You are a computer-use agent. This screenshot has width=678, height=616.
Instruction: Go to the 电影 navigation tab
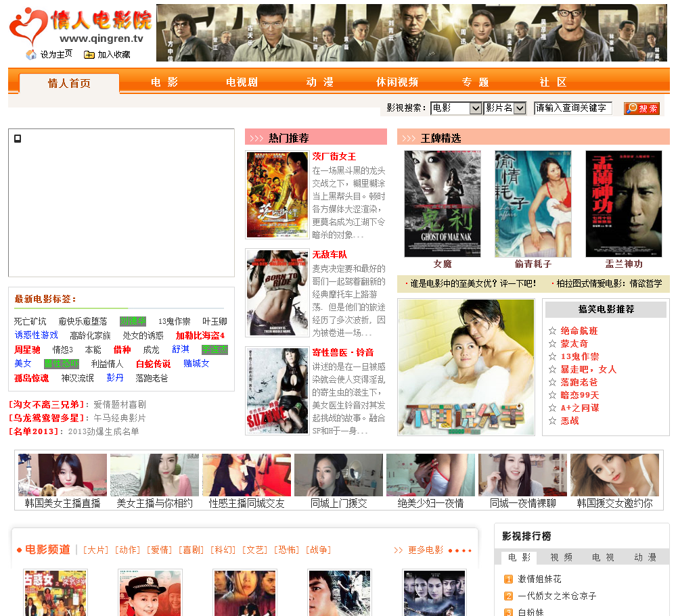tap(164, 82)
